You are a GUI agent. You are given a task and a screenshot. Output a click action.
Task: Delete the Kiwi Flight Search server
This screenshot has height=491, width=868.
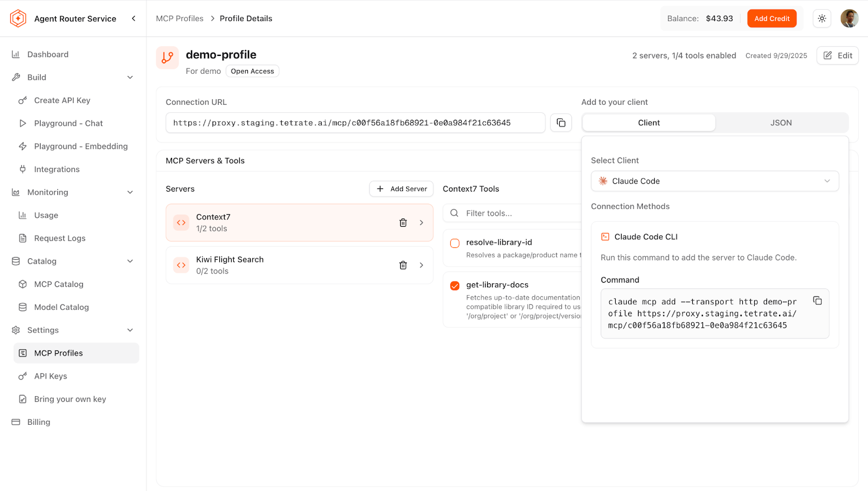pos(403,265)
